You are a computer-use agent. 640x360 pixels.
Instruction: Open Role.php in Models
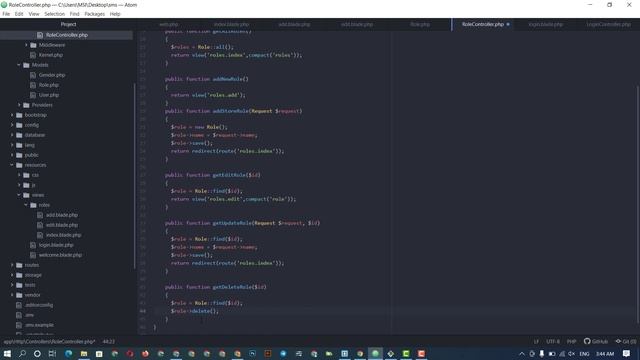point(49,85)
